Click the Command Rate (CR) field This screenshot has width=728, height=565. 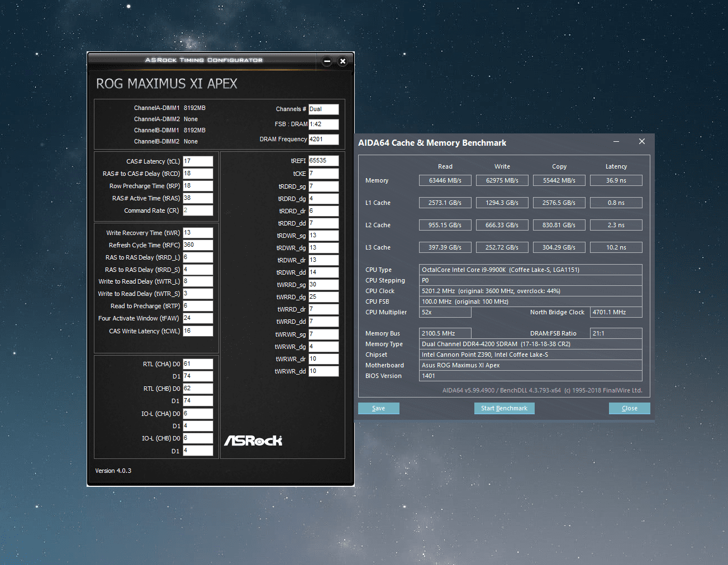click(x=198, y=210)
